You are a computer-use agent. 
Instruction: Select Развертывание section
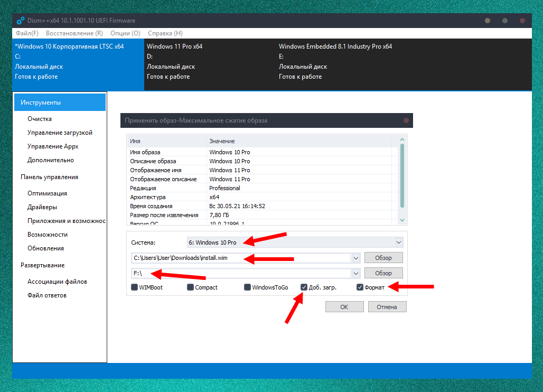tap(43, 265)
